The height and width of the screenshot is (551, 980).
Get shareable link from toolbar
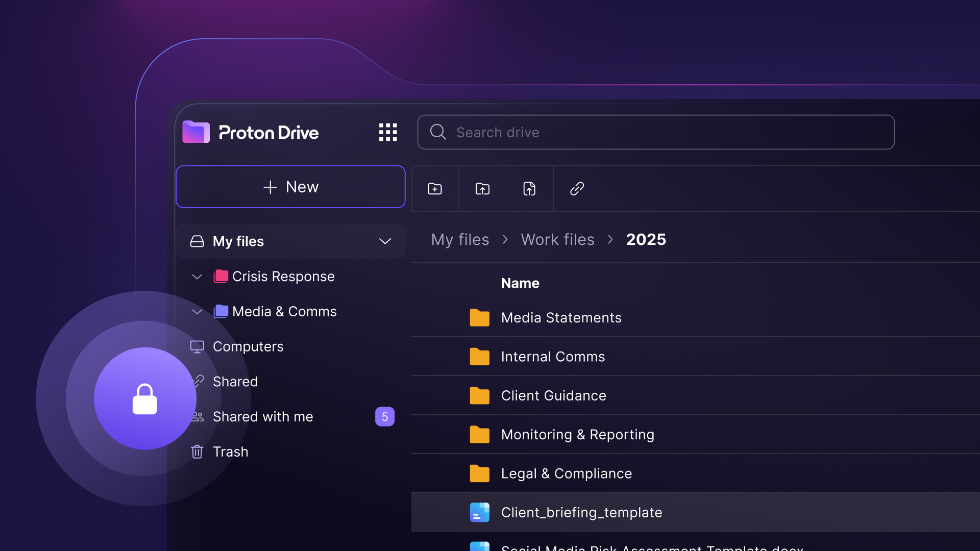[x=577, y=189]
